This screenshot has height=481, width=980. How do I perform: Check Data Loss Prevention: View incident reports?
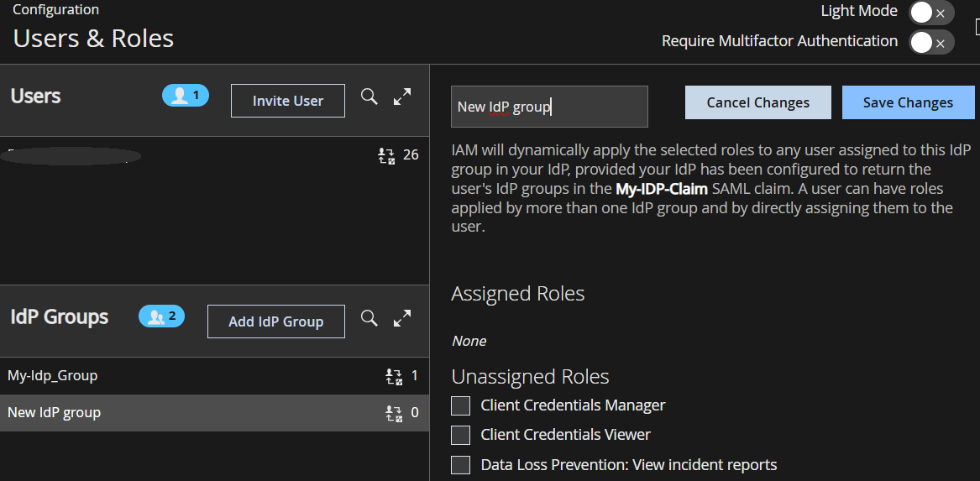click(x=461, y=465)
